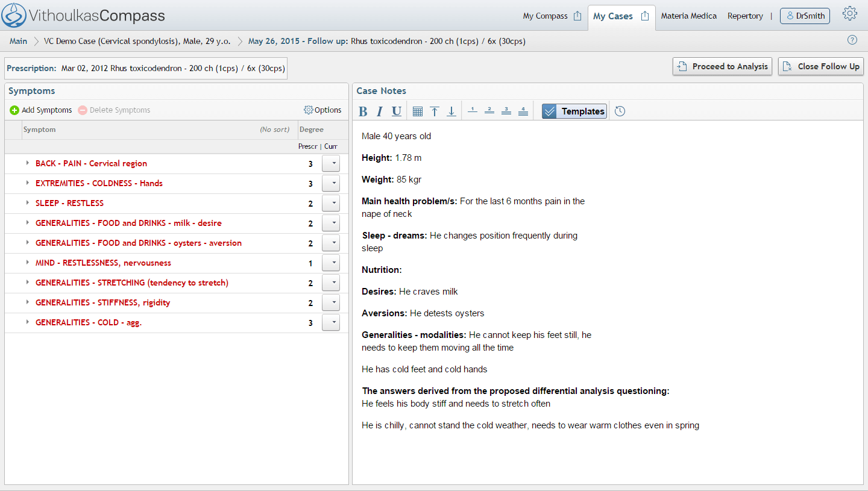868x491 pixels.
Task: Open the Repertory tab
Action: 745,16
